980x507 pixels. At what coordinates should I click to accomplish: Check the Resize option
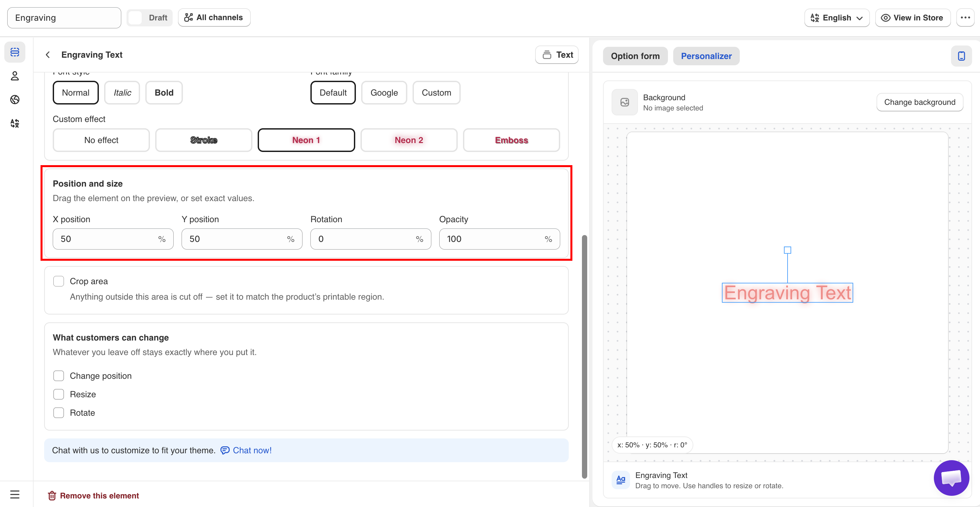point(59,394)
